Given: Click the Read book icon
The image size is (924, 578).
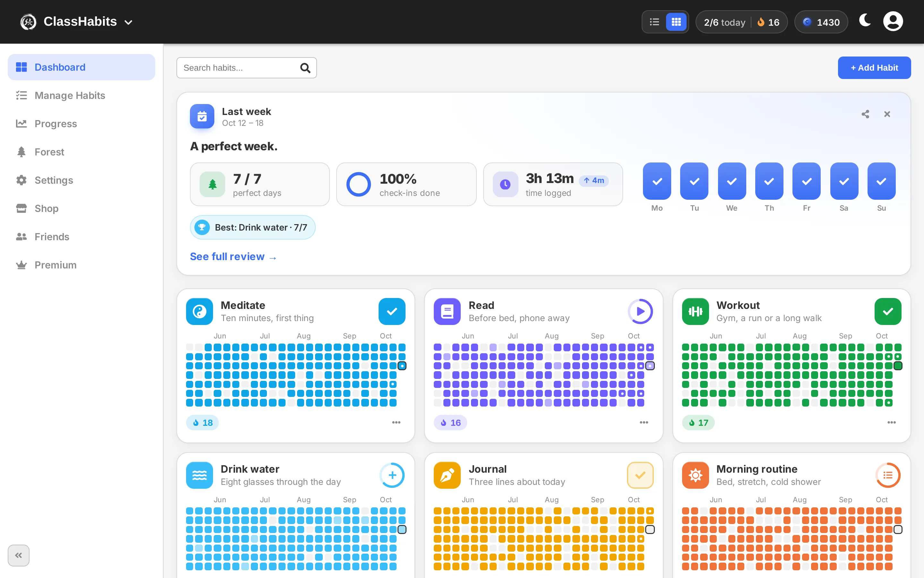Looking at the screenshot, I should [447, 311].
